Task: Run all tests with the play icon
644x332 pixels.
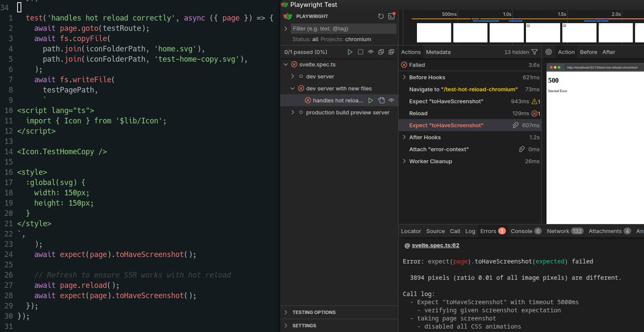Action: [x=350, y=52]
